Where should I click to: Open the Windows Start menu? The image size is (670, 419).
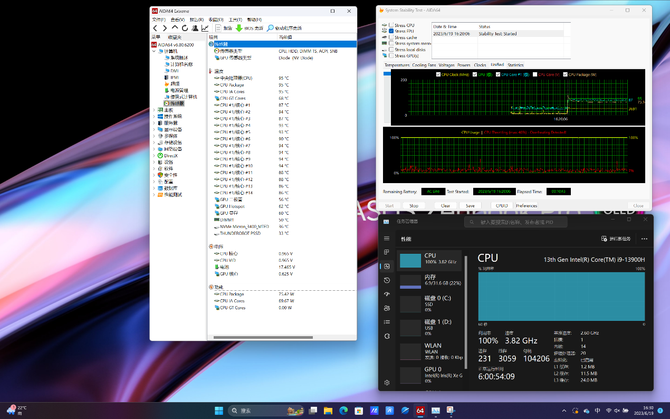[x=219, y=410]
